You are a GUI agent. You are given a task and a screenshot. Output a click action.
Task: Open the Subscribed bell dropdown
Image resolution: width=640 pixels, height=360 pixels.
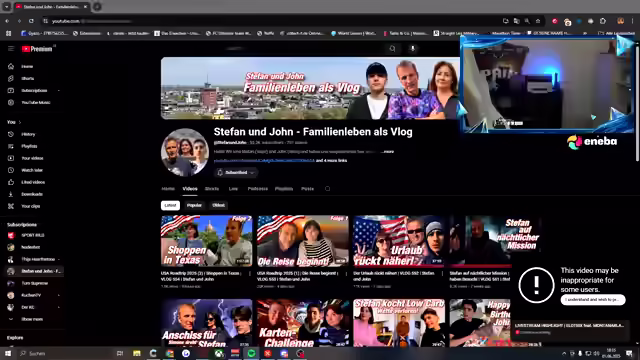[236, 173]
